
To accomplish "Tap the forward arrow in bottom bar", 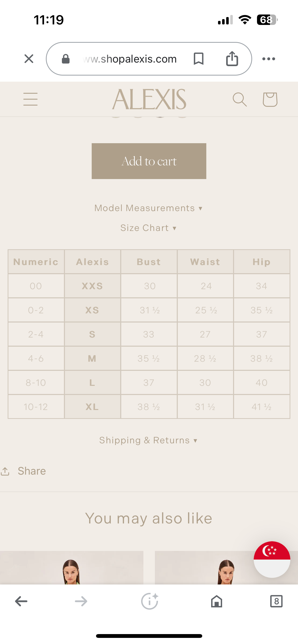I will coord(81,602).
